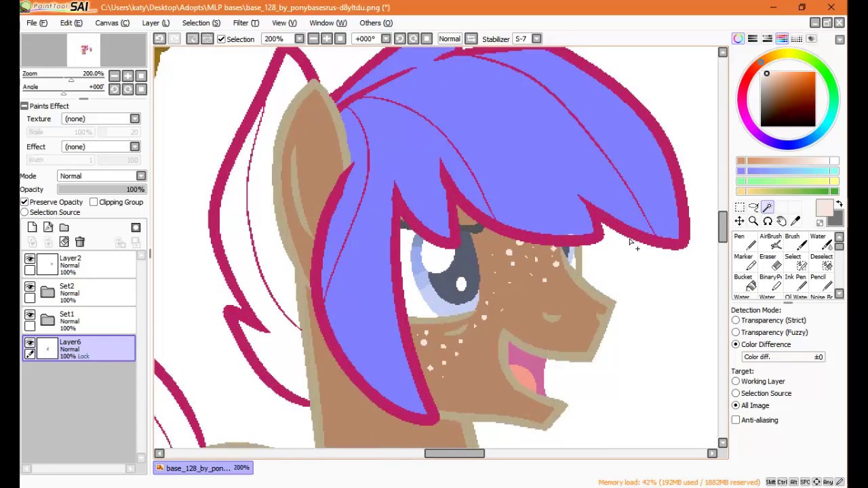Hide the Set2 layer folder
Viewport: 868px width, 488px height.
tap(30, 287)
